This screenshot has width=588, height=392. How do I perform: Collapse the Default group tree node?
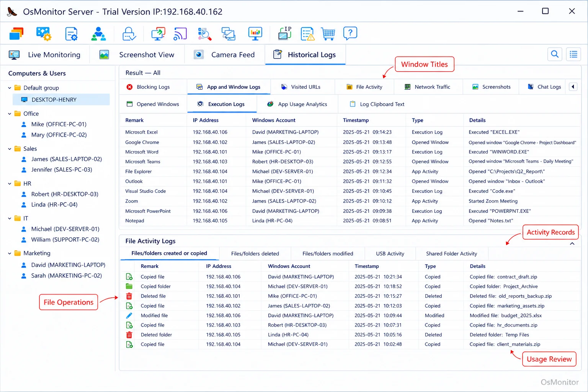[x=10, y=88]
